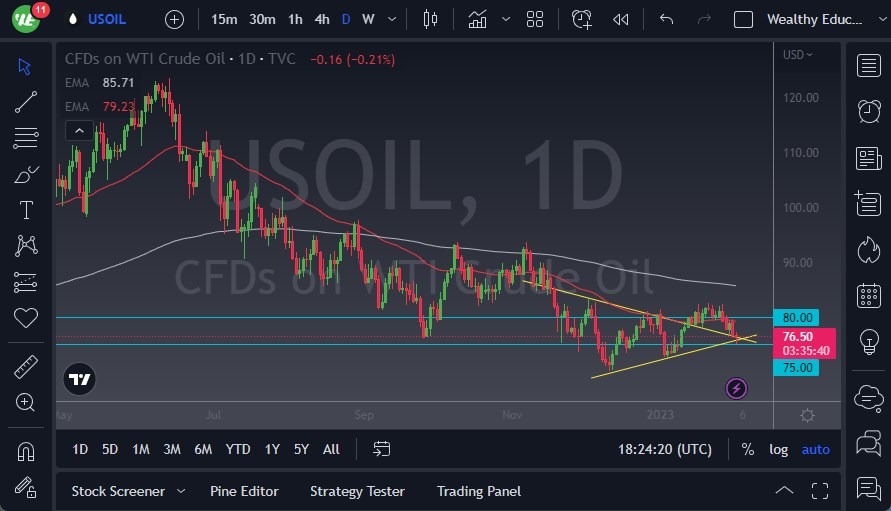
Task: Open the calendar icon in right sidebar
Action: [868, 296]
